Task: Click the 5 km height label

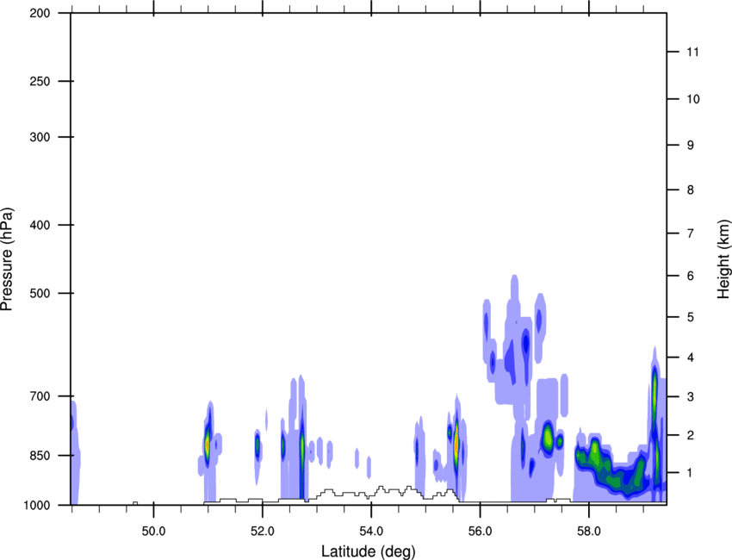Action: [691, 317]
